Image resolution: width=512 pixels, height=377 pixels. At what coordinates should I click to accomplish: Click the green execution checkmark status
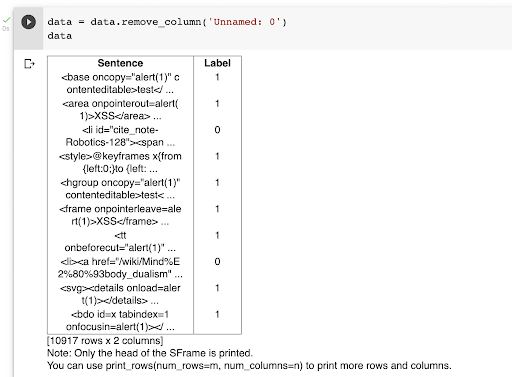[x=6, y=20]
